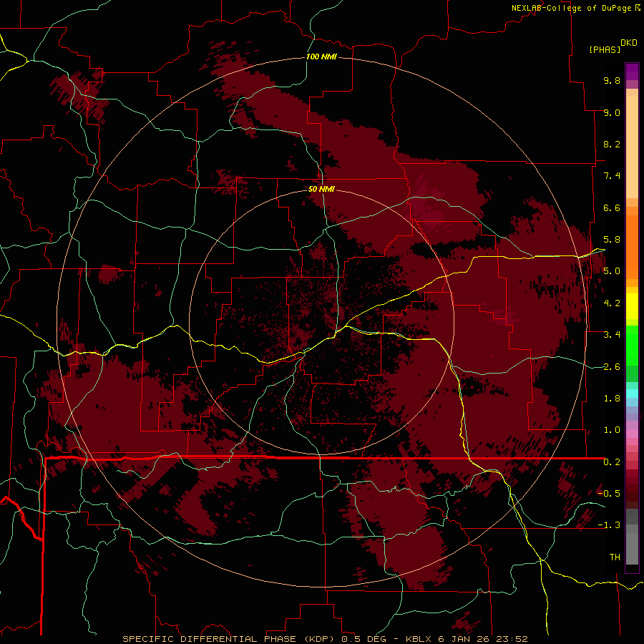Click the bright green segment of the color bar
Screen dimensions: 644x644
tap(632, 346)
